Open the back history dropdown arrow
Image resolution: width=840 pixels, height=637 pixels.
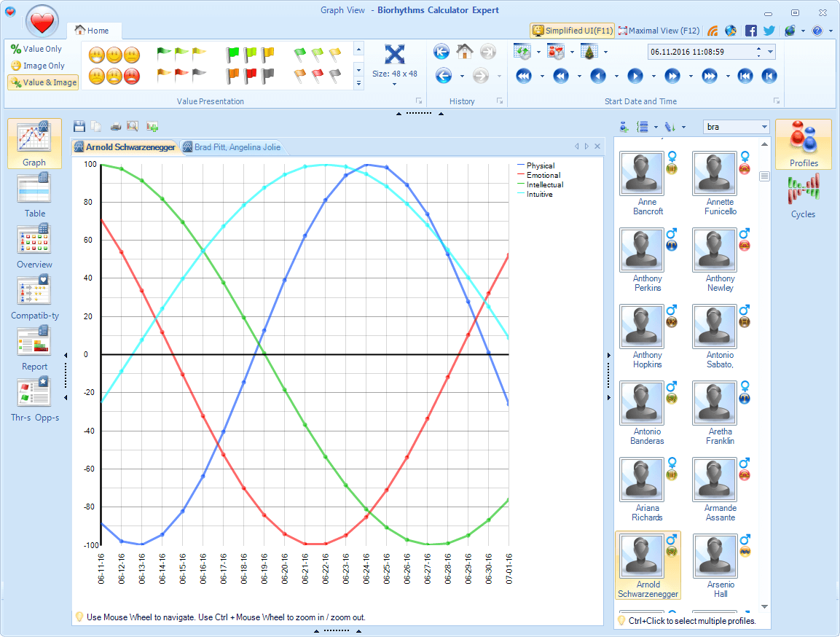coord(462,76)
